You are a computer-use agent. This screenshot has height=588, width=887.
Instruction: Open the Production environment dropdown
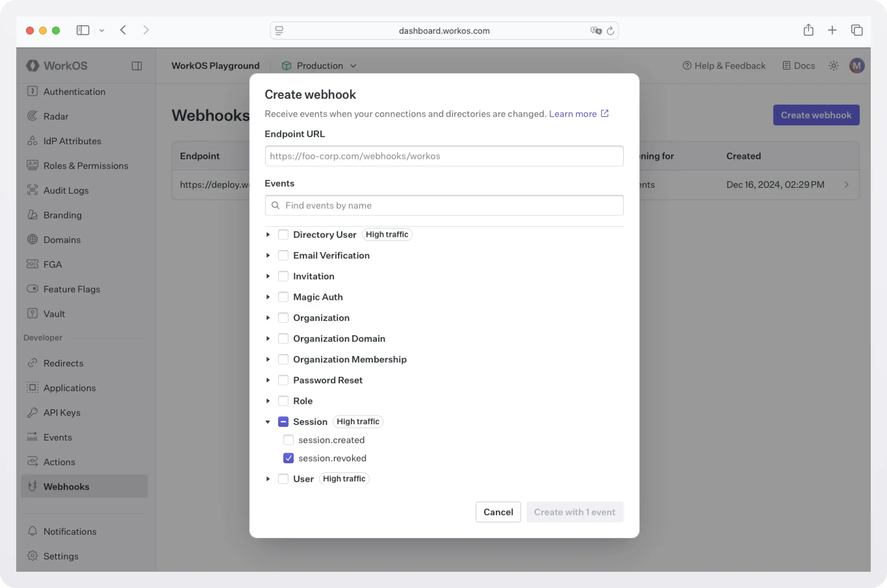[x=319, y=66]
